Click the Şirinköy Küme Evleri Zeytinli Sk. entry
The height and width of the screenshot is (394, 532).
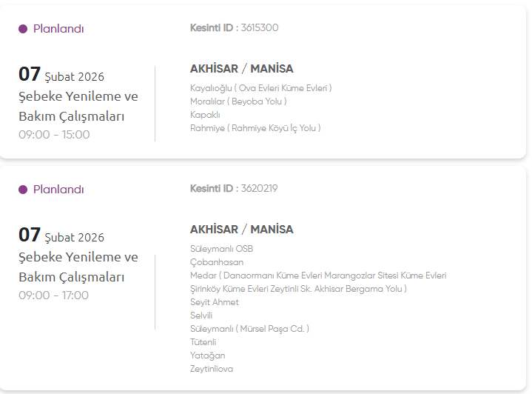[298, 289]
